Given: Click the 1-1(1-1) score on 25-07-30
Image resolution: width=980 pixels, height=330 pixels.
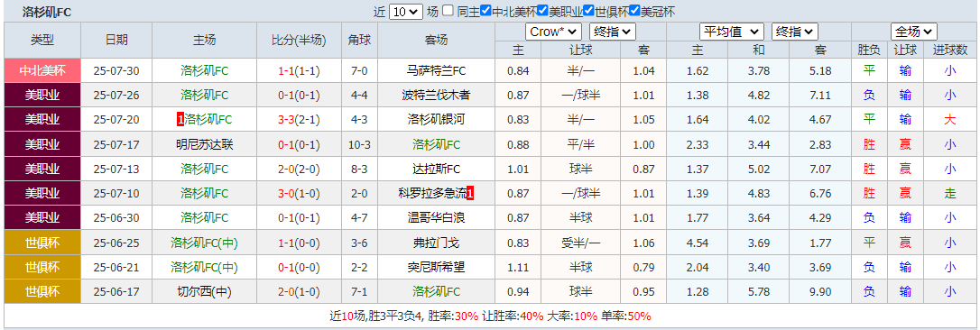Looking at the screenshot, I should point(299,70).
